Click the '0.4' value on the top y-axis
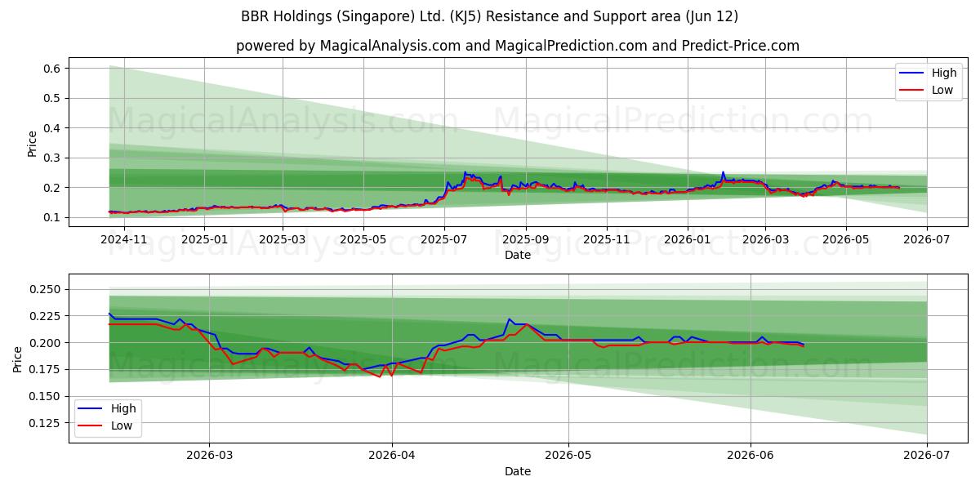The height and width of the screenshot is (490, 980). [x=53, y=128]
